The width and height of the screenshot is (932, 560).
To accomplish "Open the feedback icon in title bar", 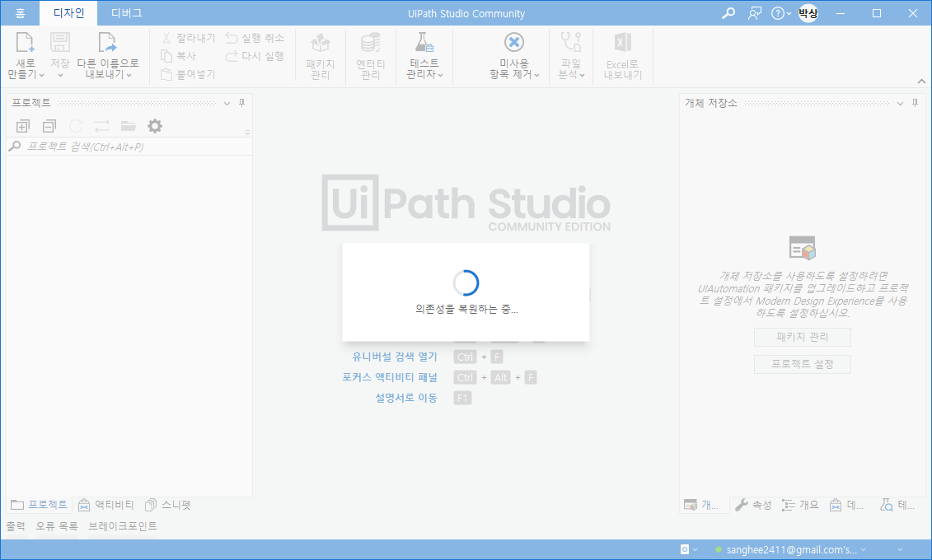I will [x=754, y=13].
